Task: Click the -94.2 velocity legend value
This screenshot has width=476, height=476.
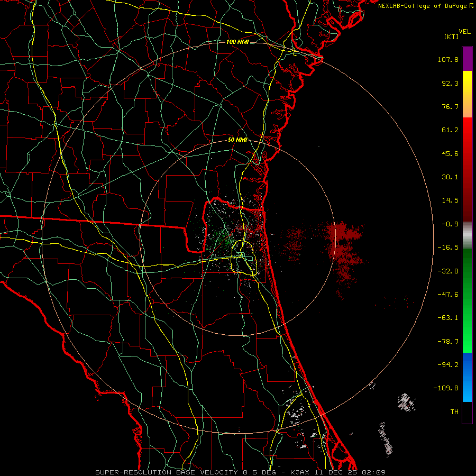Action: (x=448, y=365)
